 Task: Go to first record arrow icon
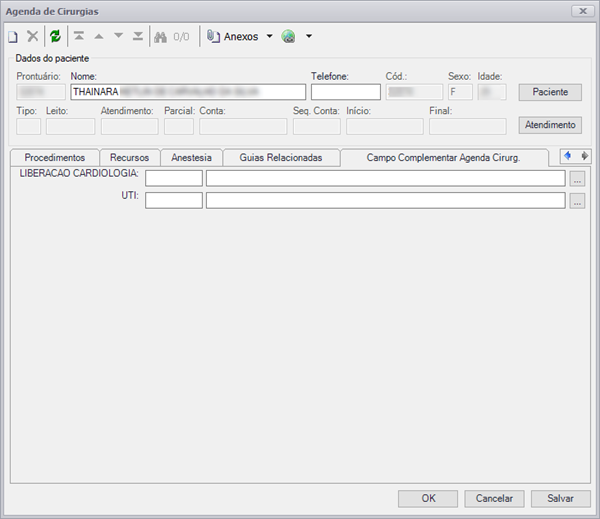[x=79, y=36]
